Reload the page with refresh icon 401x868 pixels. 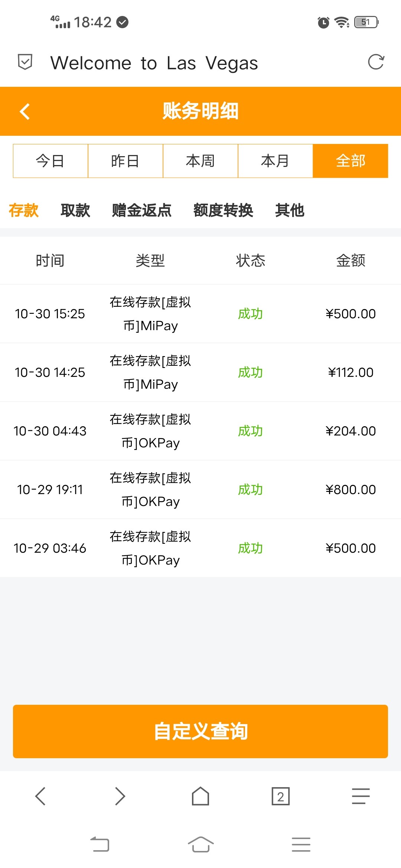click(376, 62)
